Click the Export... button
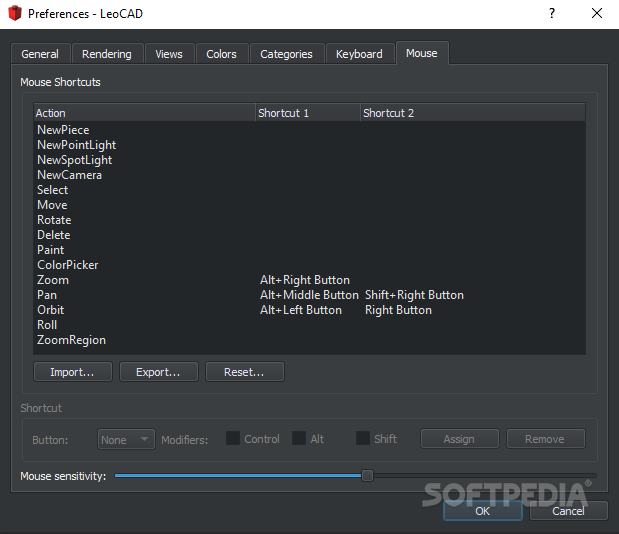This screenshot has width=619, height=534. pos(159,372)
